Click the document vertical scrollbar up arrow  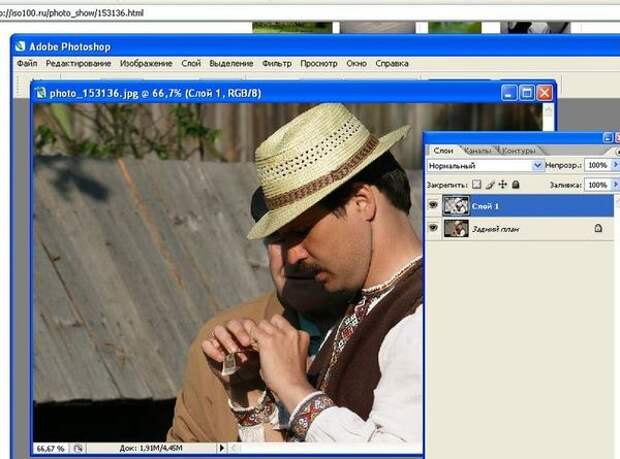coord(548,110)
